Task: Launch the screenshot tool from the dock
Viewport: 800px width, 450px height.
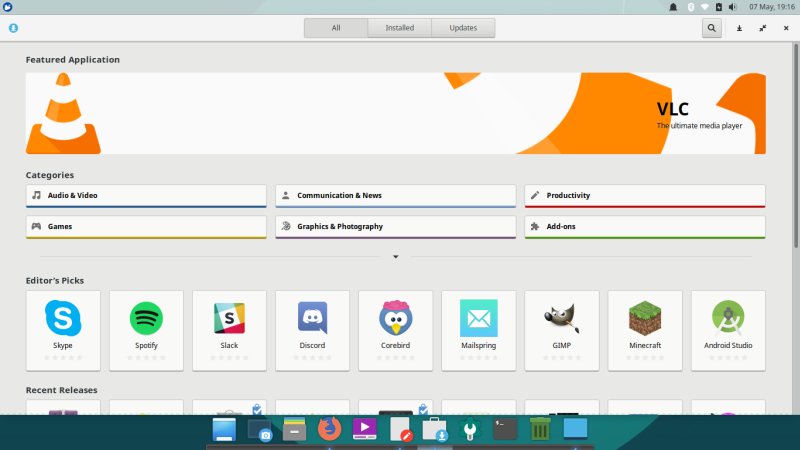Action: point(260,430)
